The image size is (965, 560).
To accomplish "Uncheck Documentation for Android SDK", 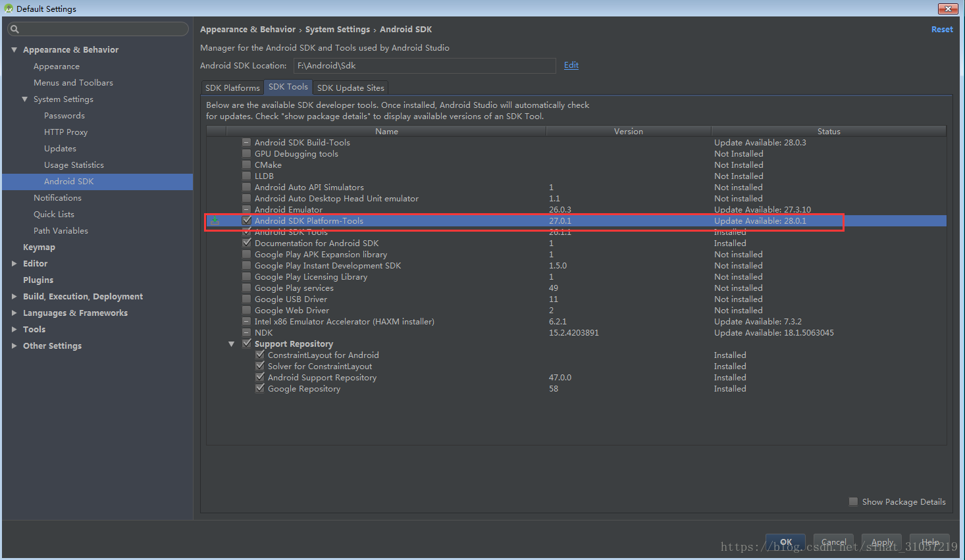I will coord(246,243).
